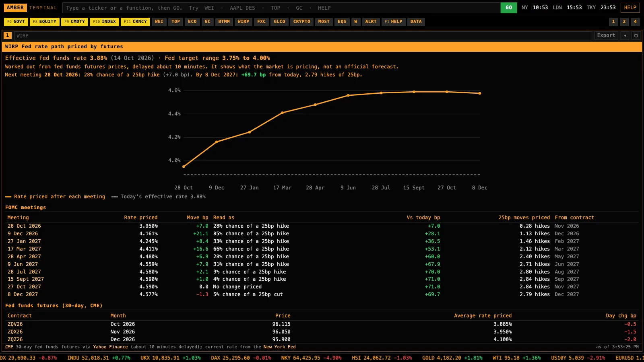Click the Export button
This screenshot has height=362, width=644.
click(606, 35)
